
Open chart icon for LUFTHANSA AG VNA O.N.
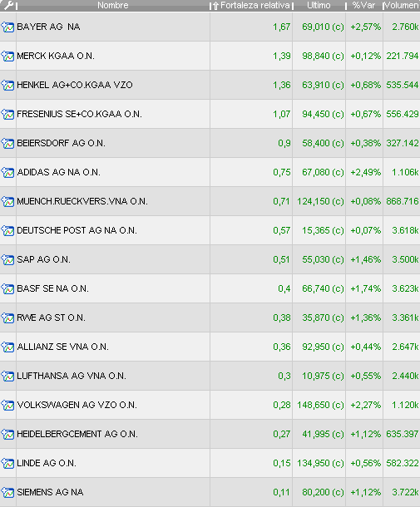(x=7, y=377)
